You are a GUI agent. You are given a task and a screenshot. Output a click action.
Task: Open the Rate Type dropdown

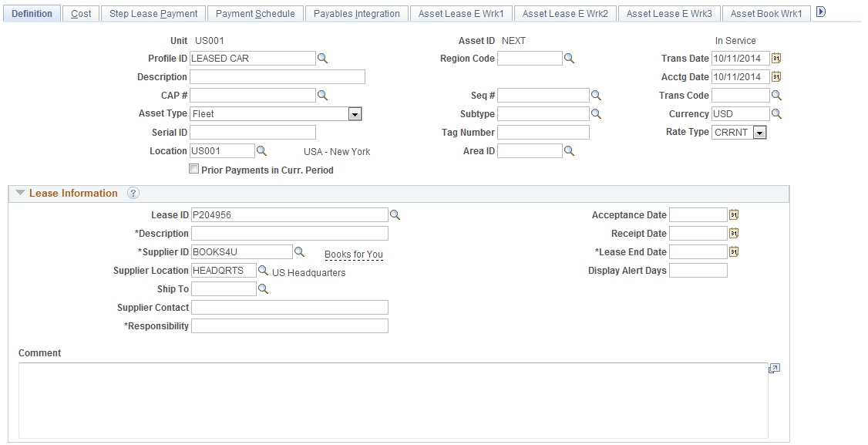759,132
